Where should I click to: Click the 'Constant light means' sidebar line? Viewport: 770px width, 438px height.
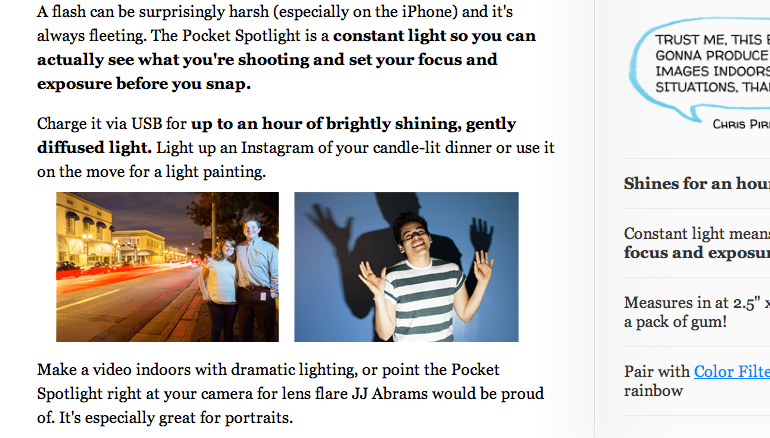point(696,233)
